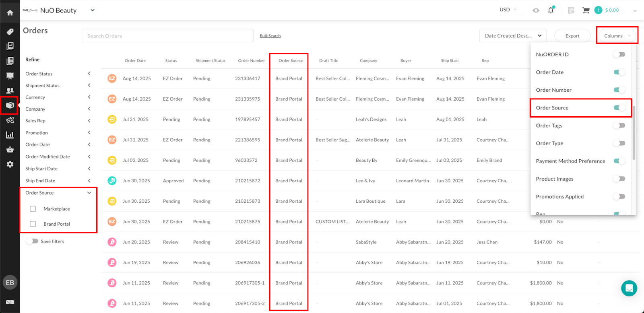Viewport: 644px width, 313px height.
Task: Click the eye preview icon in header
Action: [x=536, y=10]
